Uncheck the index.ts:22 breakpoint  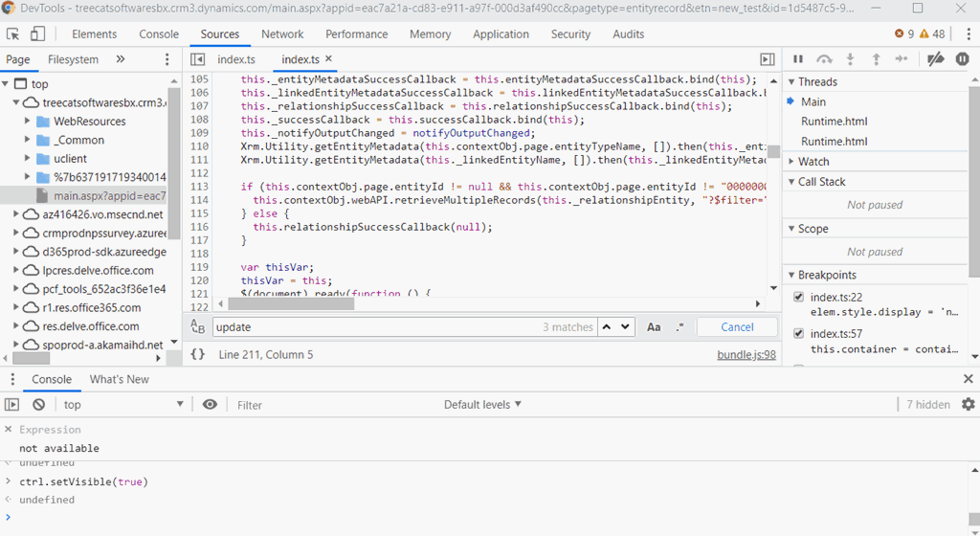coord(799,297)
